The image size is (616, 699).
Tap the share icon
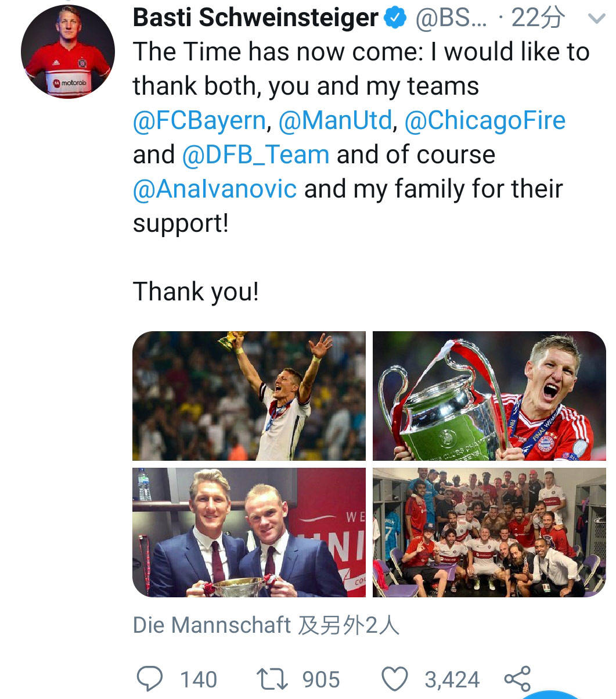tap(517, 678)
